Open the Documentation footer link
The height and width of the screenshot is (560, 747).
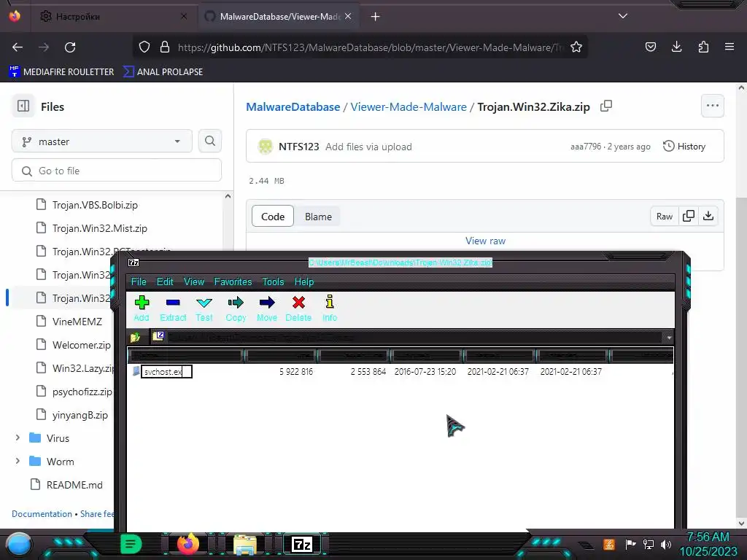pos(42,514)
